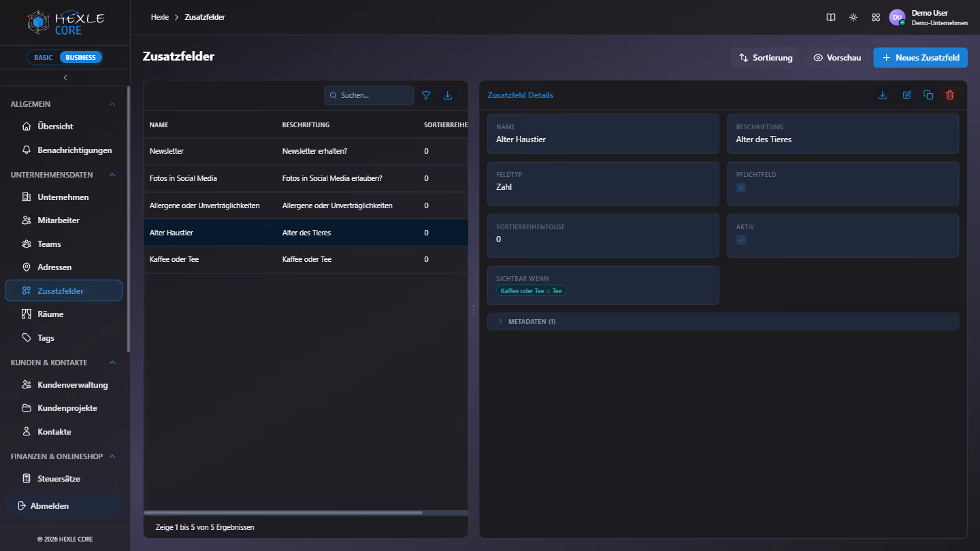This screenshot has width=980, height=551.
Task: Switch to the BASIC mode toggle
Action: point(43,57)
